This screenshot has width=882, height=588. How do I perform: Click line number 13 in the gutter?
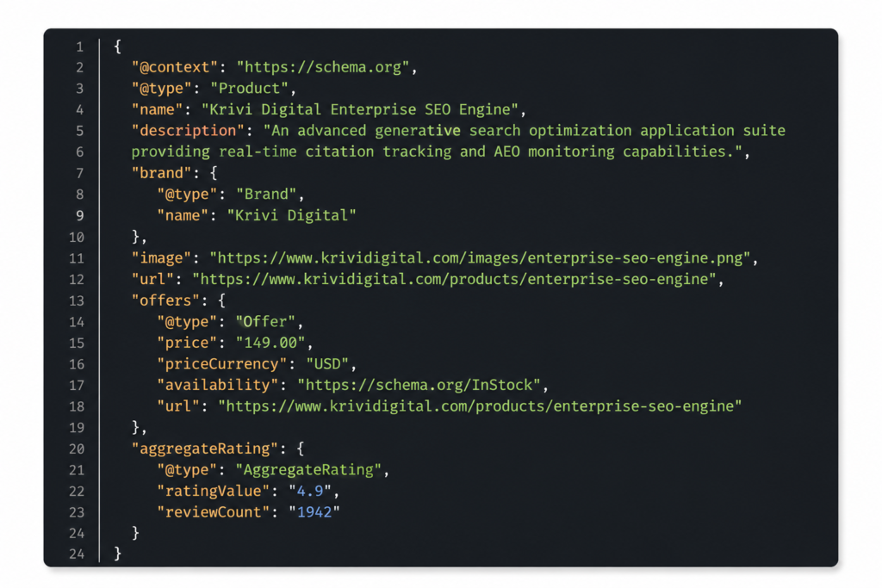(77, 301)
